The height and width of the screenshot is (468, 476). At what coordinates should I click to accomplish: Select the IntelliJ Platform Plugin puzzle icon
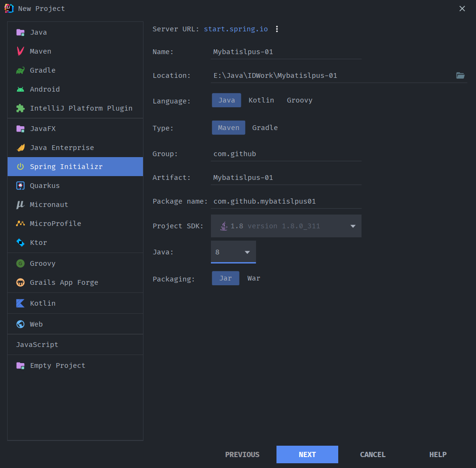[20, 108]
